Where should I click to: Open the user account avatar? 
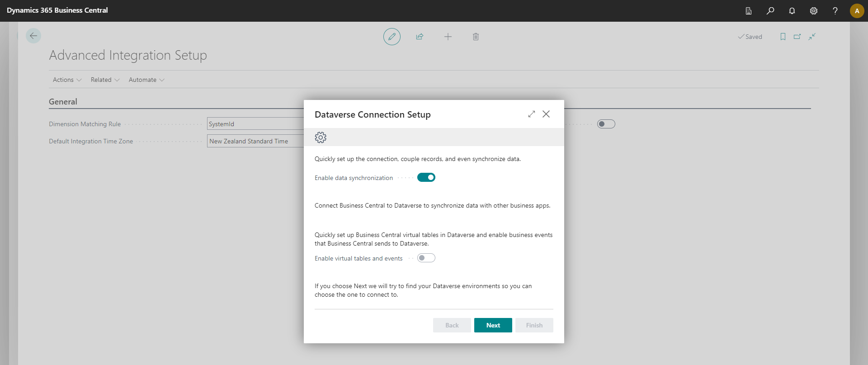point(857,11)
